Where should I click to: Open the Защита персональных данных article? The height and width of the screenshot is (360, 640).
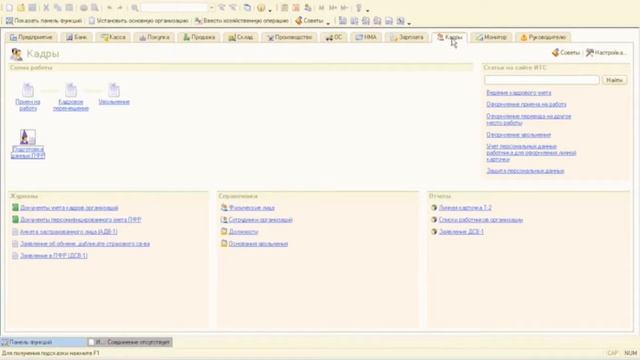tap(525, 171)
